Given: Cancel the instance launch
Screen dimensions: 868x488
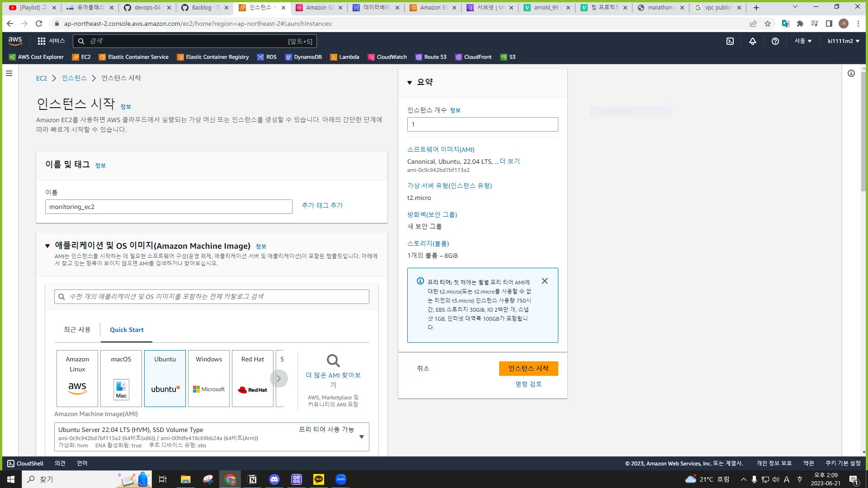Looking at the screenshot, I should (x=423, y=369).
